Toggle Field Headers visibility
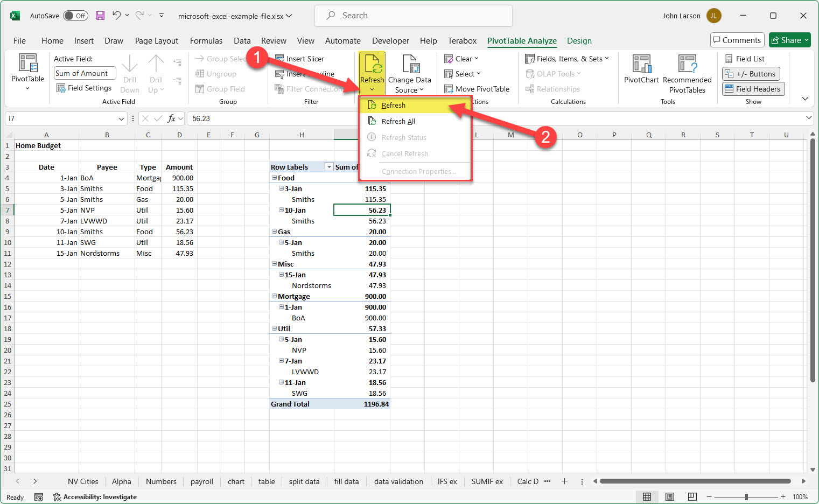 pyautogui.click(x=753, y=88)
